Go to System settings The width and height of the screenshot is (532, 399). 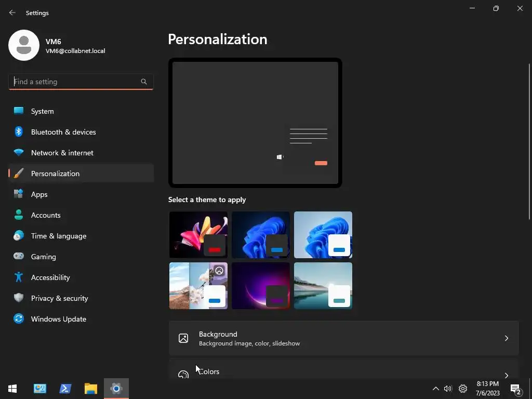point(81,111)
